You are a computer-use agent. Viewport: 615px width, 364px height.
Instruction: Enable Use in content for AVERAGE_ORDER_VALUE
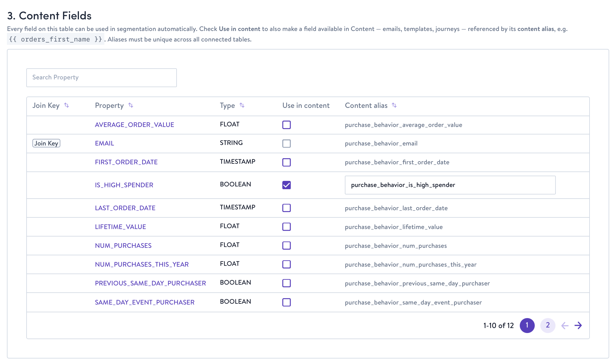point(286,125)
